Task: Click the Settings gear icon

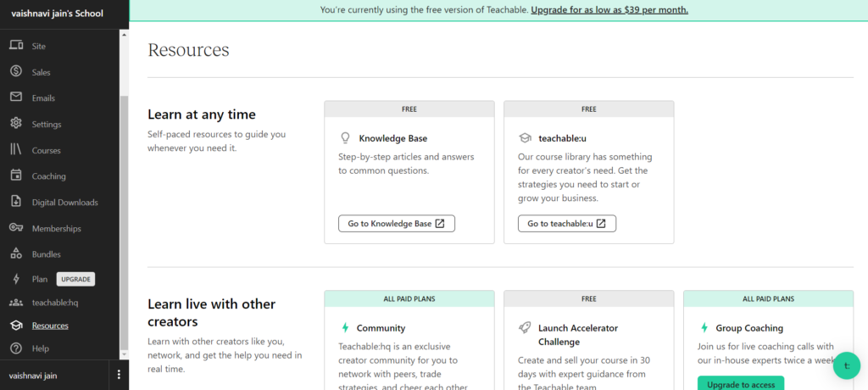Action: (16, 124)
